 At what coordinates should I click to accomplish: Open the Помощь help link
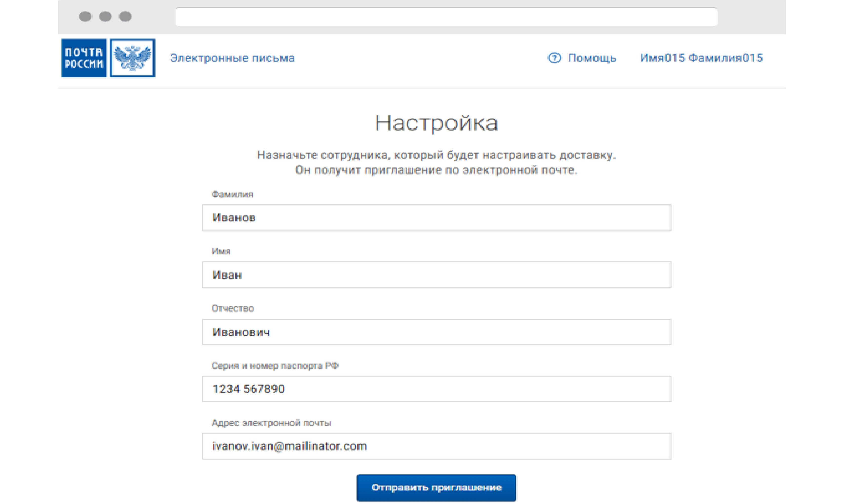(x=592, y=58)
